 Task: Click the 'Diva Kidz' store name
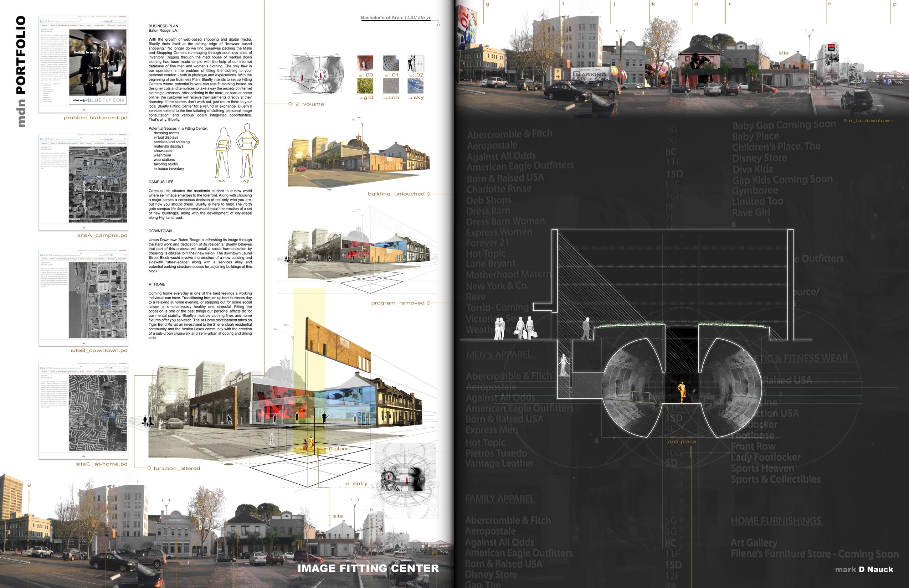(x=753, y=169)
